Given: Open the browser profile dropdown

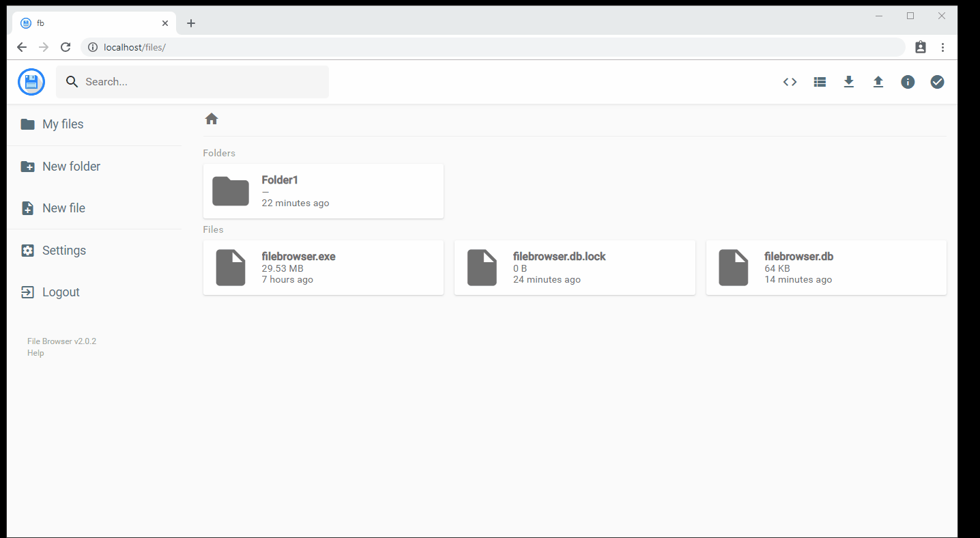Looking at the screenshot, I should point(920,47).
